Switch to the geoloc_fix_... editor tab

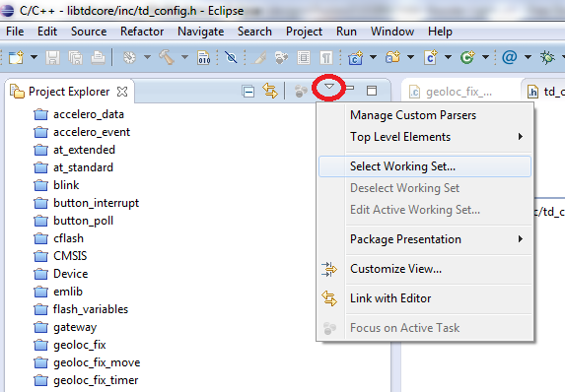pyautogui.click(x=459, y=93)
